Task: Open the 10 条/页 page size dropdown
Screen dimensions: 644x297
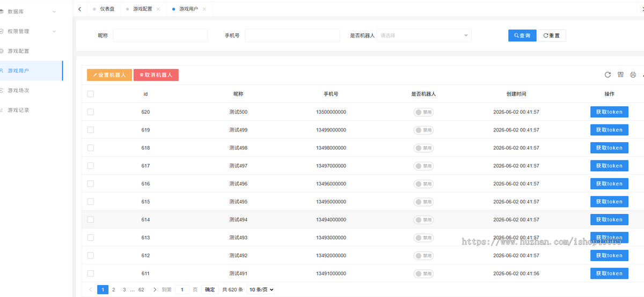Action: pyautogui.click(x=261, y=289)
